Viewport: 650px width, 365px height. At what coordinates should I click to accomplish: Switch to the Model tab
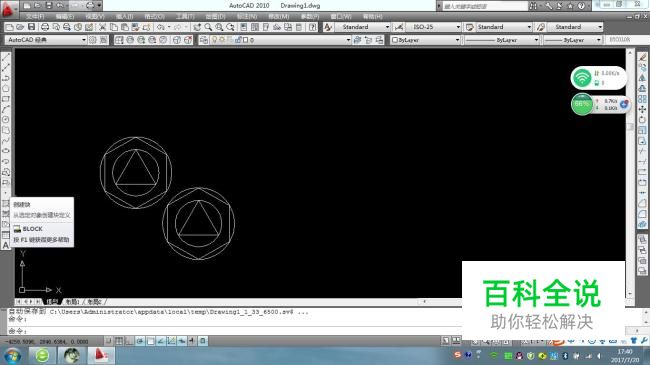pyautogui.click(x=52, y=302)
